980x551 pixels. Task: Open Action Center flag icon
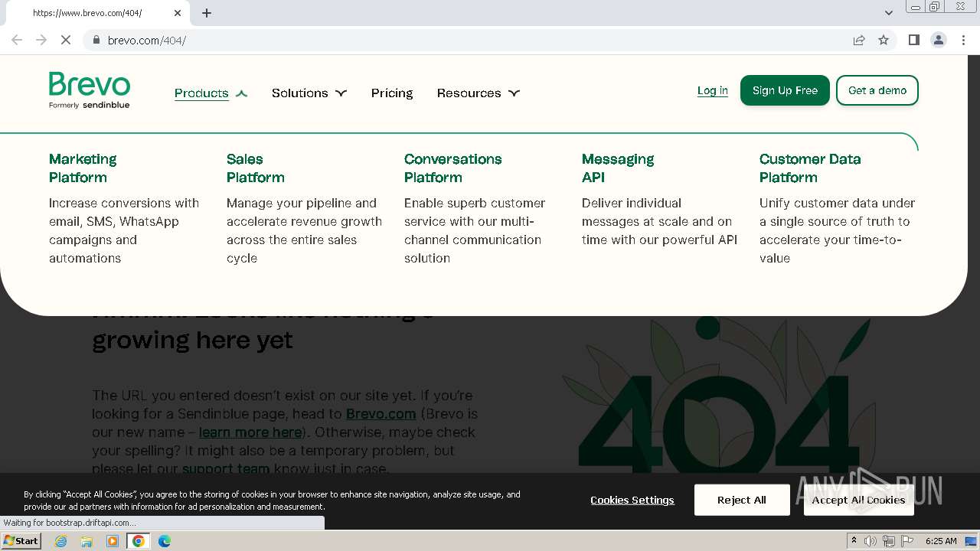[x=907, y=541]
